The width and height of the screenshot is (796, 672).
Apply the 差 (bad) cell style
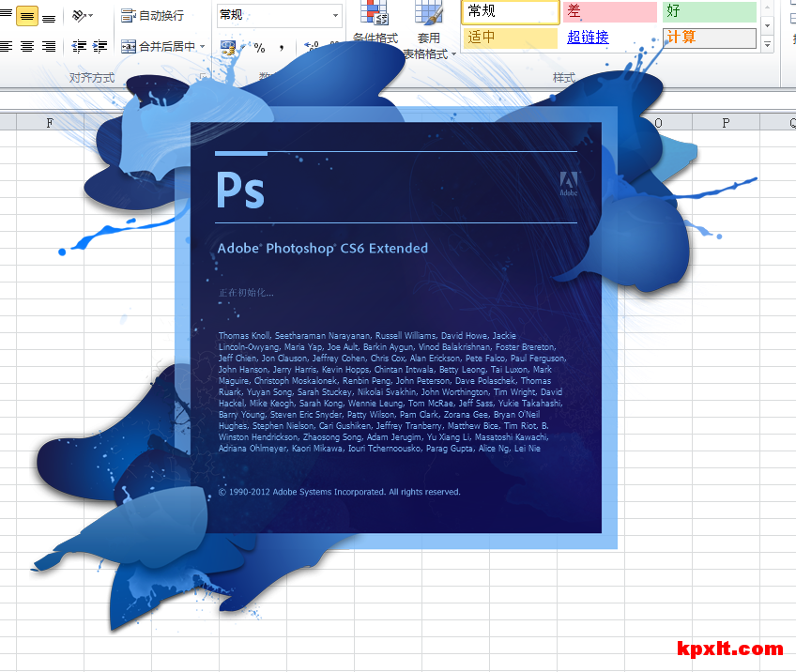point(610,11)
